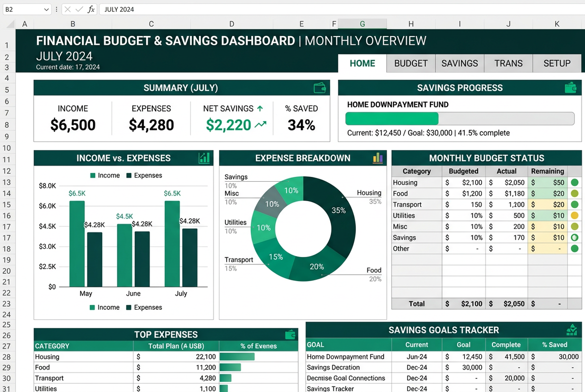Open the BUDGET tab

coord(411,63)
